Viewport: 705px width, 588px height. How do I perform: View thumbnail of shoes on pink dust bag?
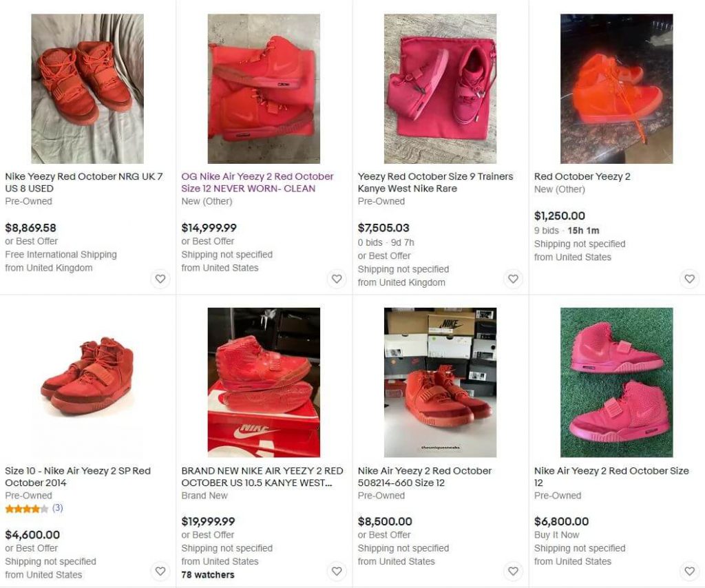[440, 89]
